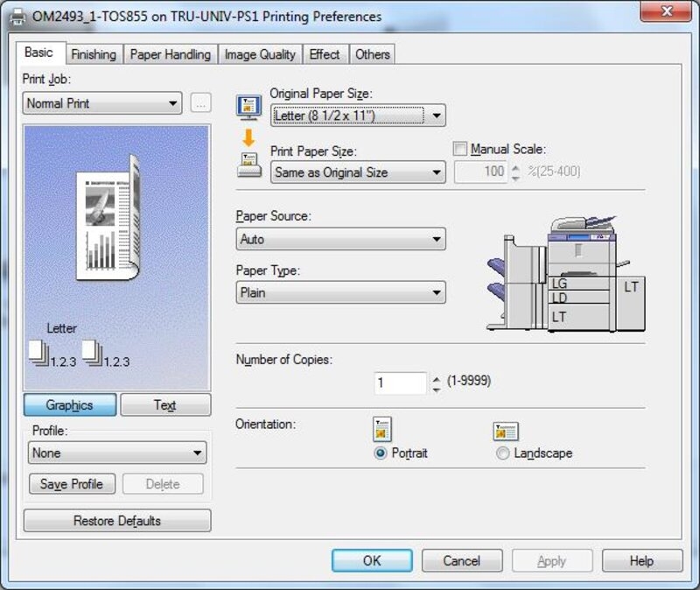Switch to the Image Quality tab
Viewport: 700px width, 590px height.
click(x=260, y=54)
